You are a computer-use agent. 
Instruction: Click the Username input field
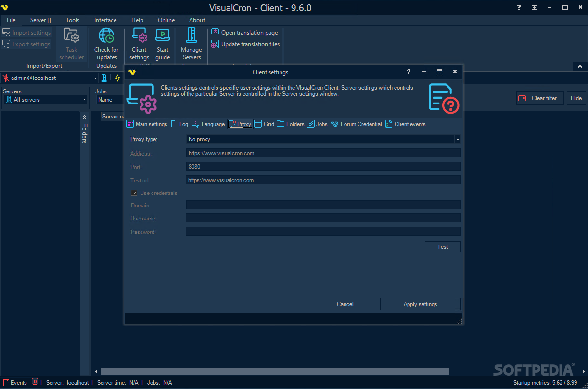point(323,218)
